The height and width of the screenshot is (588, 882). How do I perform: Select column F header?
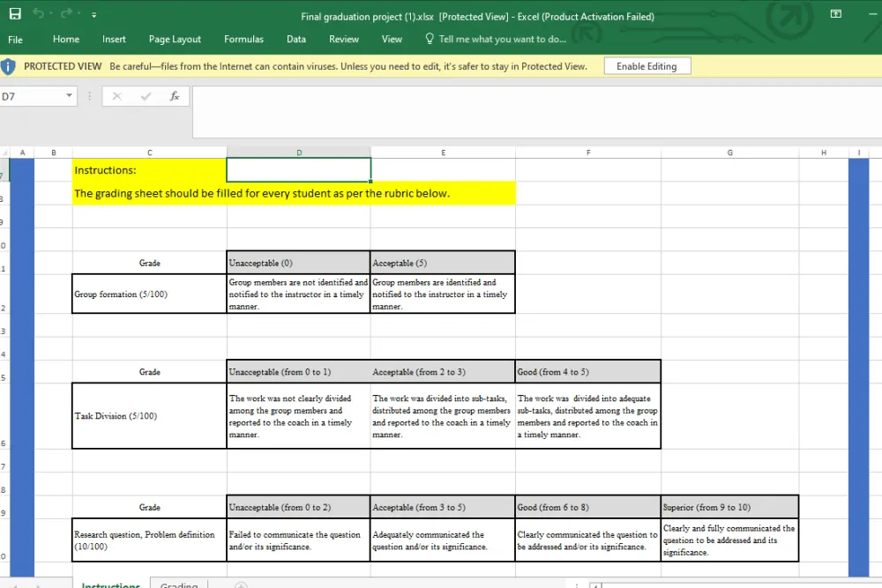tap(588, 153)
